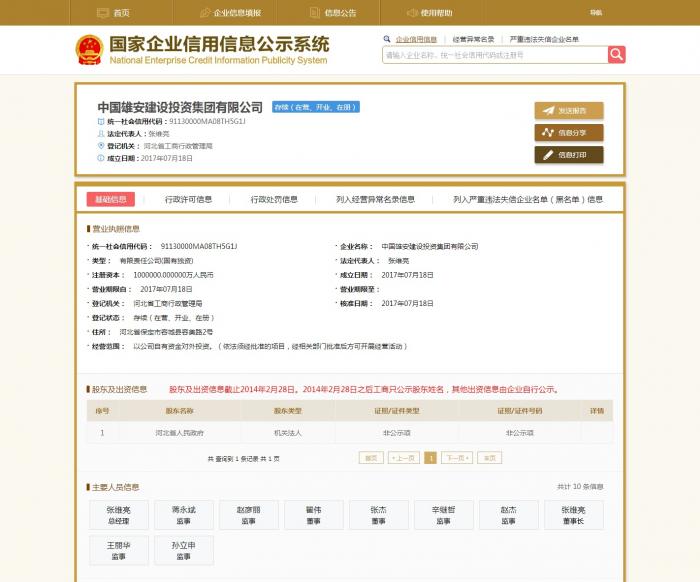Open the 王丽华 监事 personnel card
Screen dimensions: 700x582
click(x=119, y=551)
